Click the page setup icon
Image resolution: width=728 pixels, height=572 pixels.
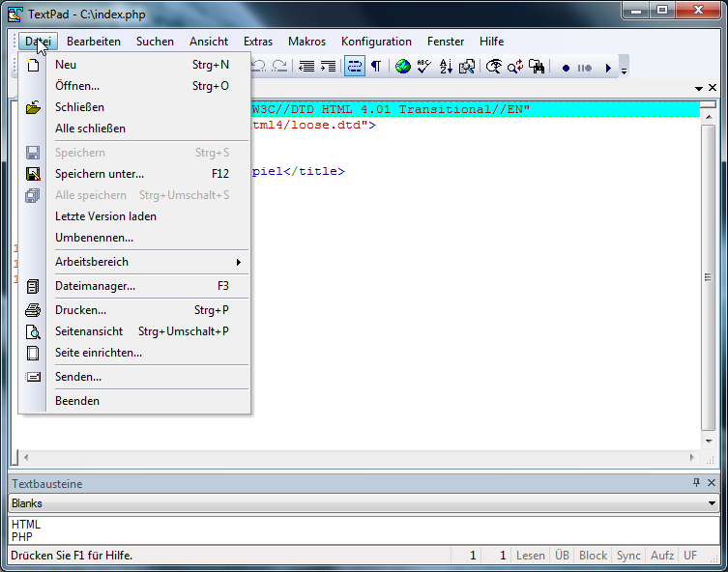tap(33, 353)
